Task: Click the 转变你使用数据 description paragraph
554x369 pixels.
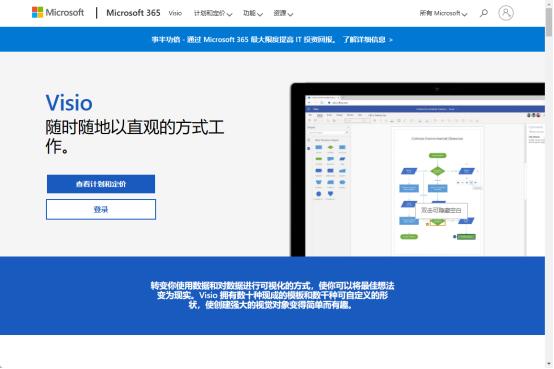Action: 272,295
